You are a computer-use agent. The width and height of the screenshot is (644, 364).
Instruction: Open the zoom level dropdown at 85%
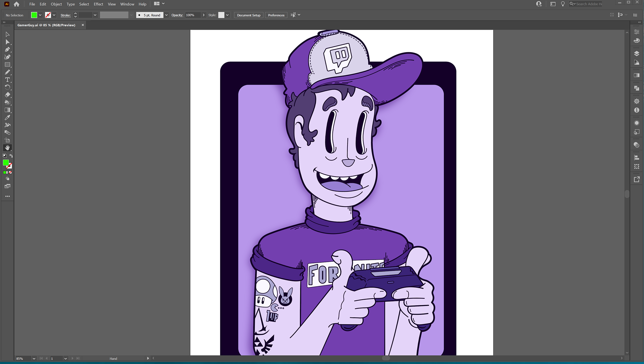pyautogui.click(x=34, y=359)
